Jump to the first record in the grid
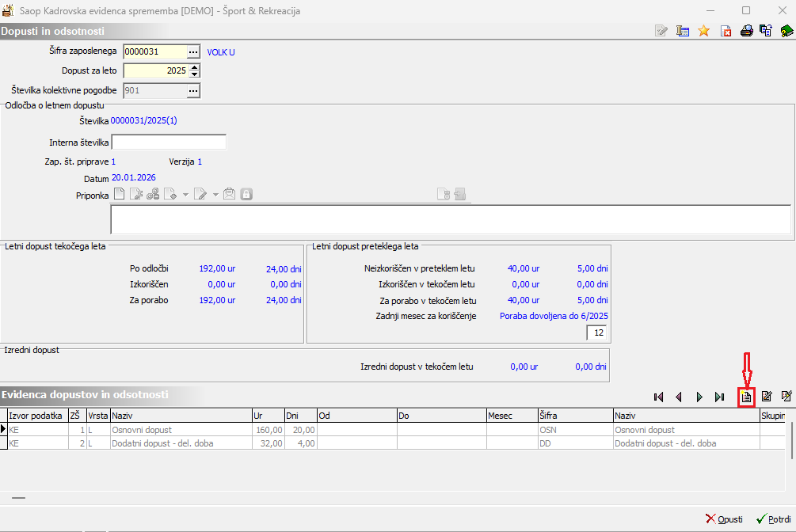Viewport: 796px width, 532px height. click(x=658, y=397)
